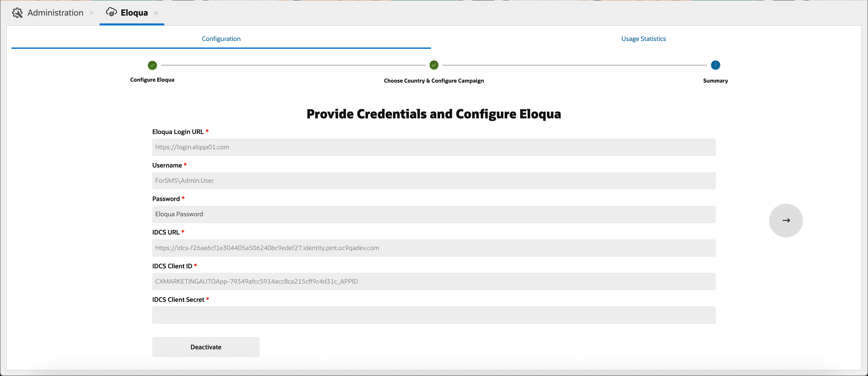The width and height of the screenshot is (868, 376).
Task: Click the Eloqua cloud icon
Action: coord(111,12)
